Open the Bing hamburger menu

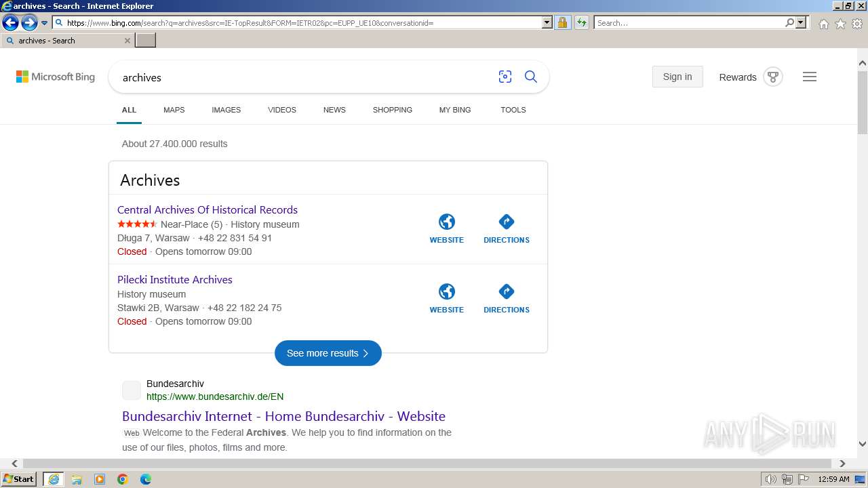pyautogui.click(x=810, y=77)
